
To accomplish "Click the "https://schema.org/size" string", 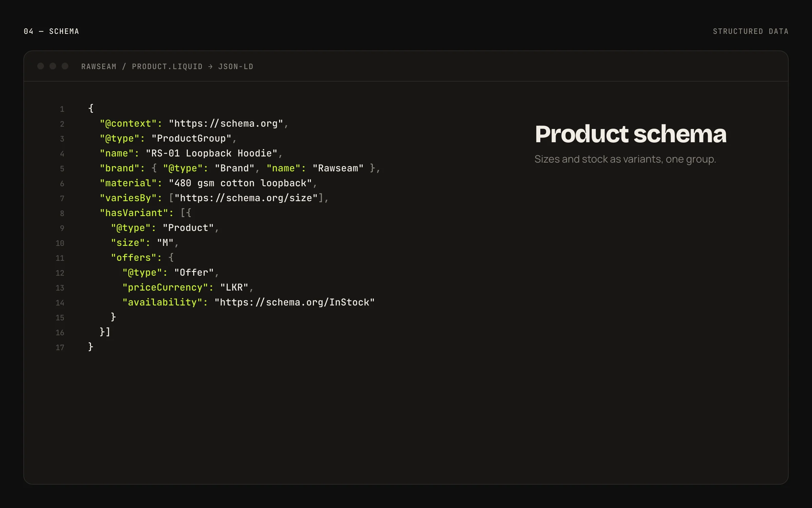I will pyautogui.click(x=246, y=198).
